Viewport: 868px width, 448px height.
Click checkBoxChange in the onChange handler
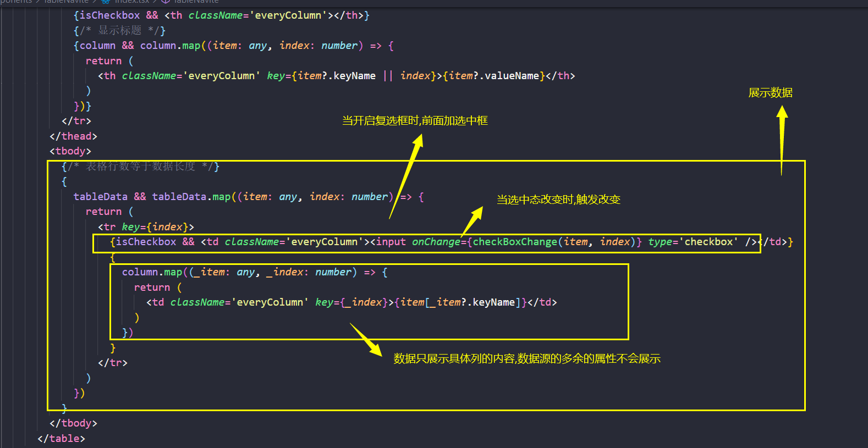[515, 242]
